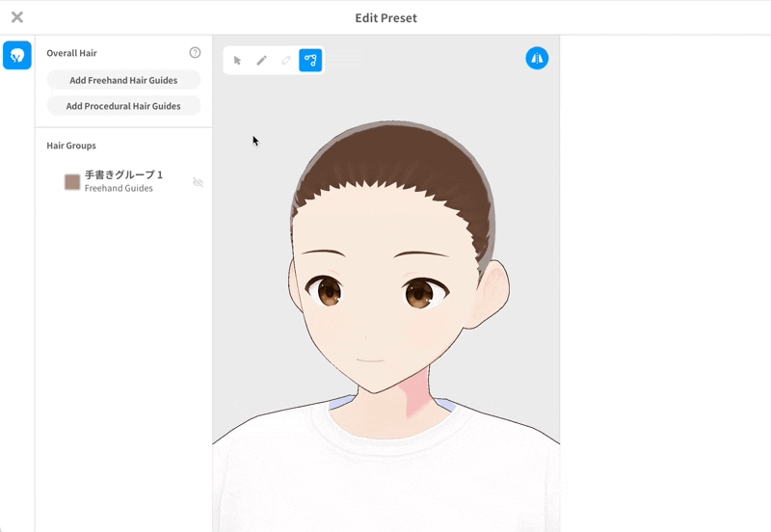This screenshot has height=532, width=771.
Task: Select the arrow selection tool
Action: coord(237,61)
